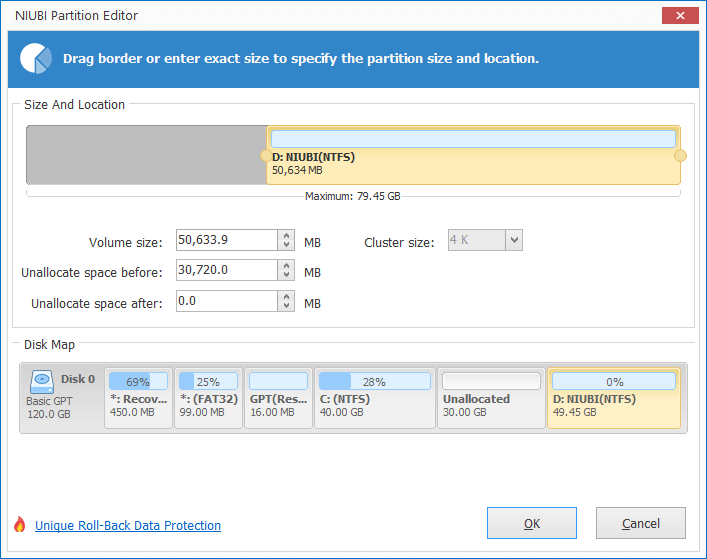Focus the Unallocate space before field
Image resolution: width=707 pixels, height=559 pixels.
point(227,270)
